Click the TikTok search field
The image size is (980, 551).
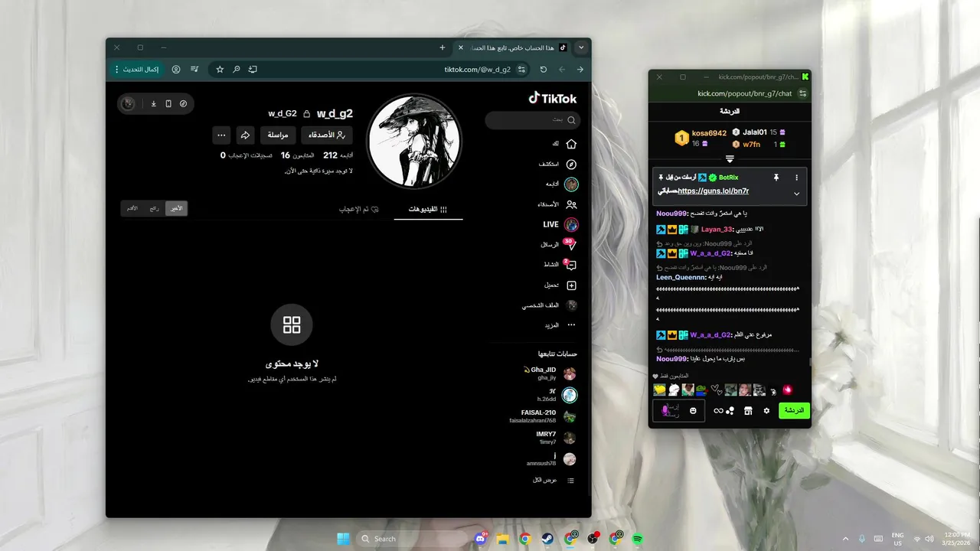(533, 120)
